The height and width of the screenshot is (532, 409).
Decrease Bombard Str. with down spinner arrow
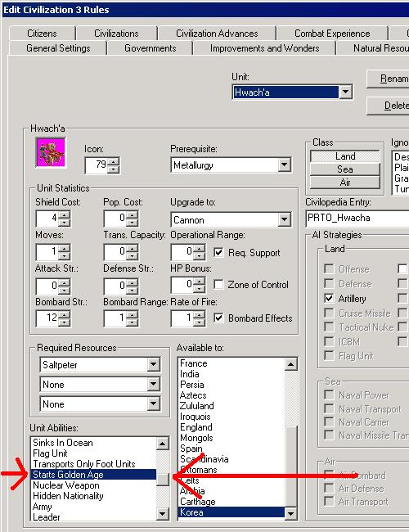[x=65, y=322]
